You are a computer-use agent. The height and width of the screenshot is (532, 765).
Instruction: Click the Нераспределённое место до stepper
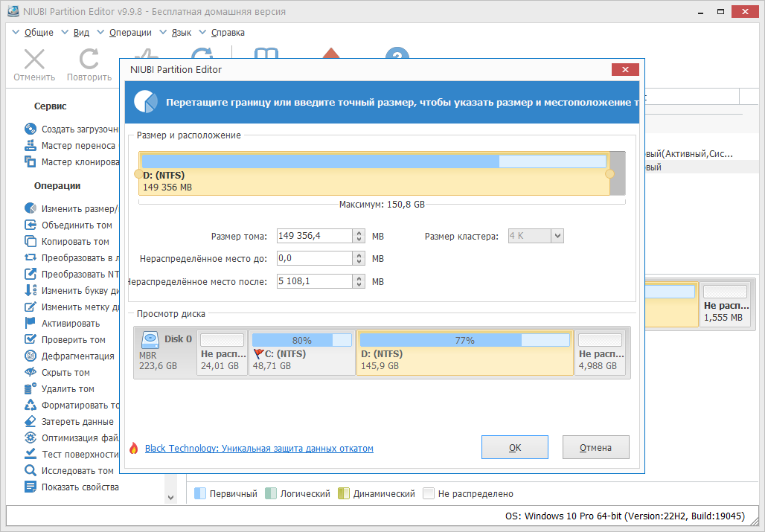coord(359,258)
